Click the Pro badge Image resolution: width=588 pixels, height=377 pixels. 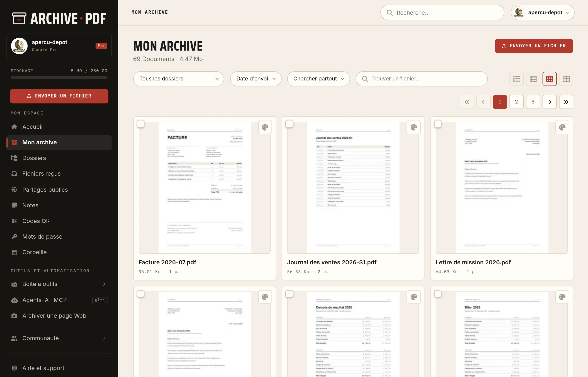coord(101,46)
